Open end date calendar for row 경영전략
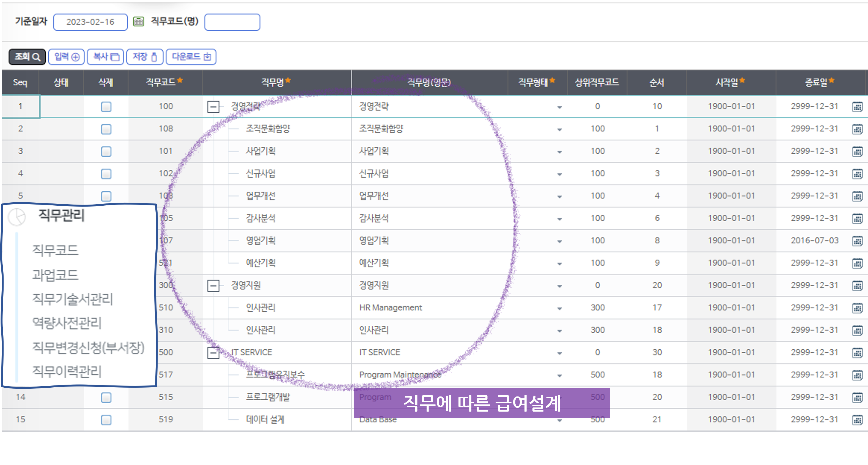 tap(857, 107)
